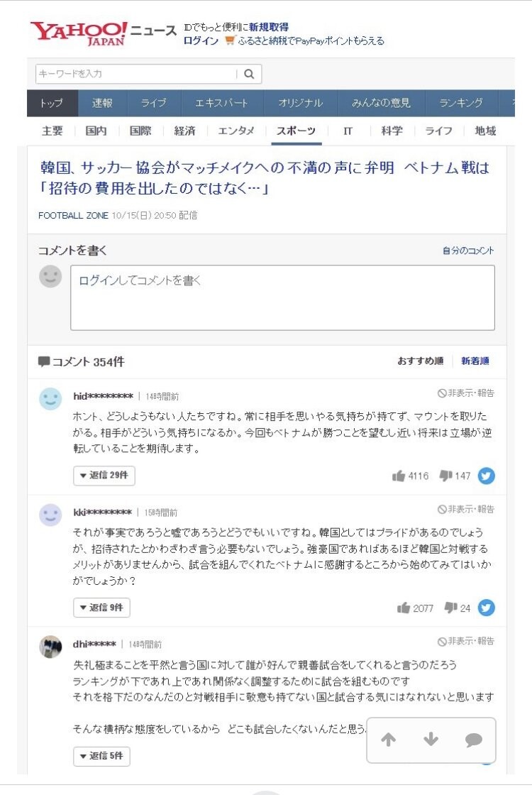Switch to the スポーツ category tab
This screenshot has height=795, width=532.
pos(295,131)
